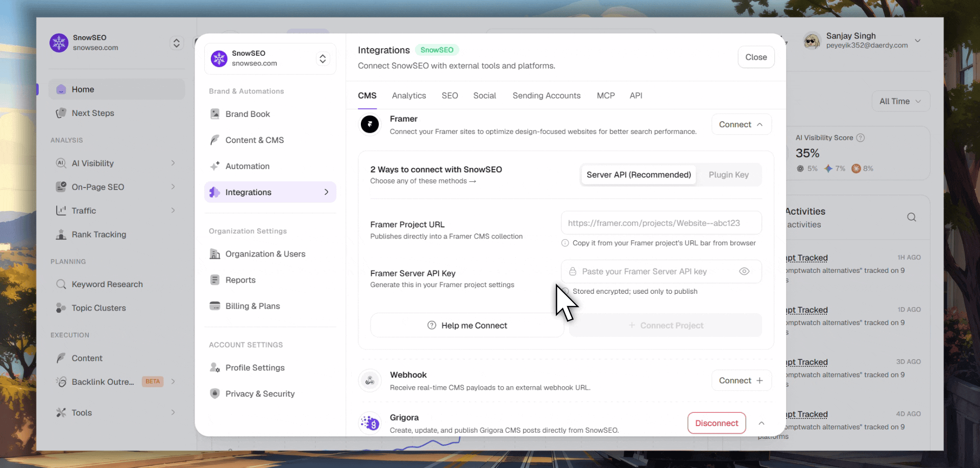The image size is (980, 468).
Task: Click the Billing & Plans card icon
Action: point(215,306)
